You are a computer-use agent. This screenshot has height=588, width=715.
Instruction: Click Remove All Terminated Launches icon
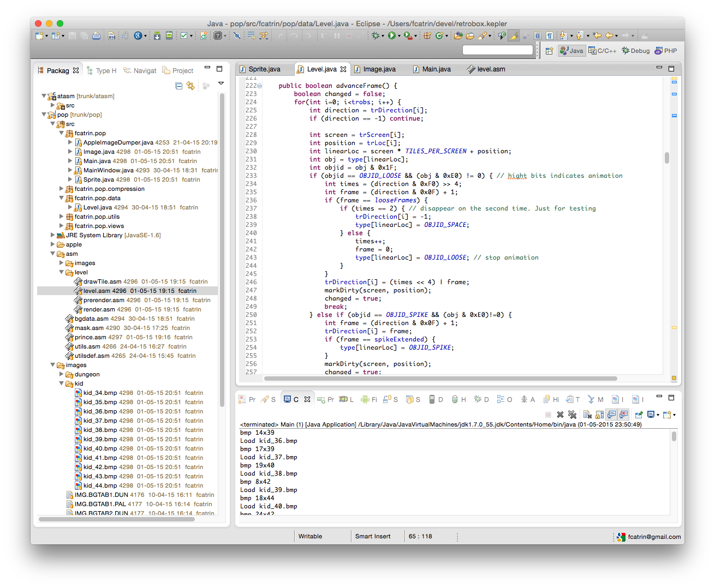pos(572,415)
